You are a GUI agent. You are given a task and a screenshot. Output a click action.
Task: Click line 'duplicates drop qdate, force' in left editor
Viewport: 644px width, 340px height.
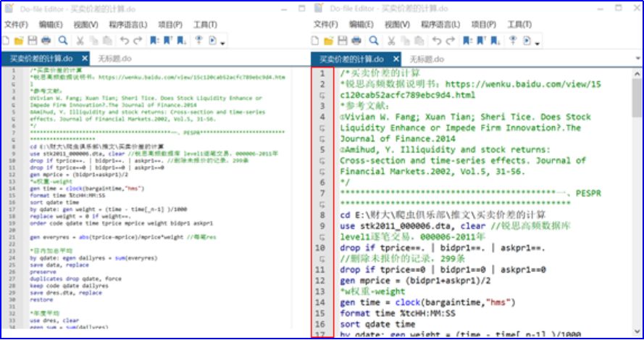click(75, 279)
